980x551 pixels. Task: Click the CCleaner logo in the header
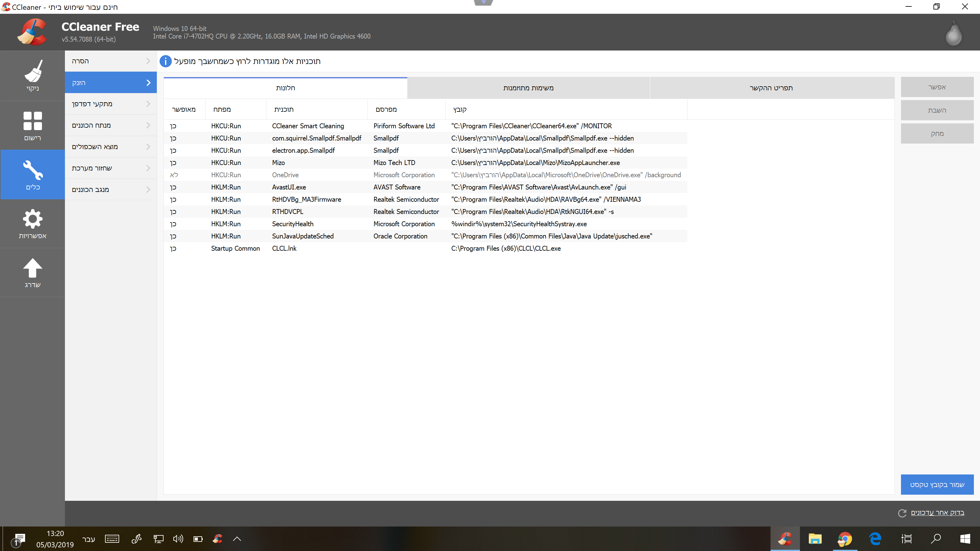(x=32, y=32)
